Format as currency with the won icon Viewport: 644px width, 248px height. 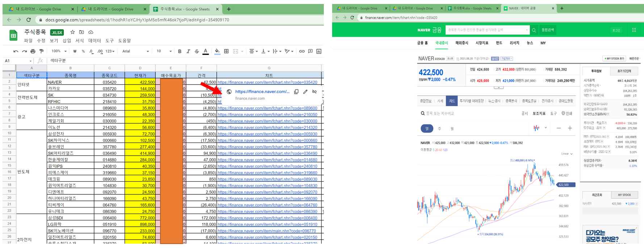pos(75,51)
